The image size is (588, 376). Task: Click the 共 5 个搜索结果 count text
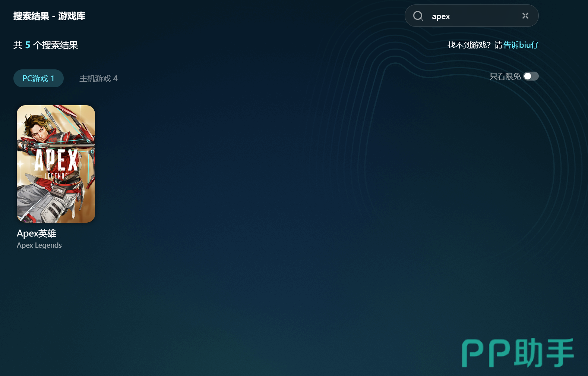45,45
